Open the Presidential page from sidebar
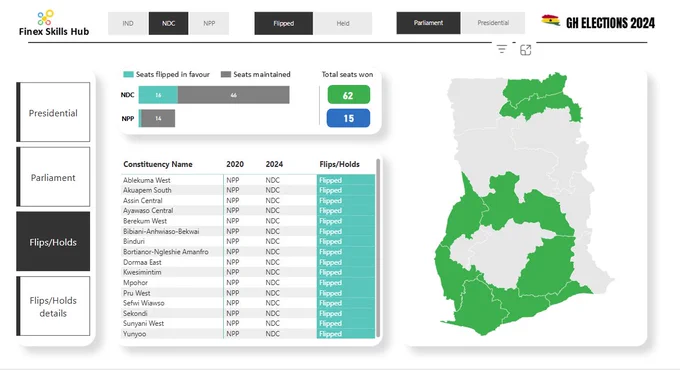The height and width of the screenshot is (370, 680). tap(53, 112)
